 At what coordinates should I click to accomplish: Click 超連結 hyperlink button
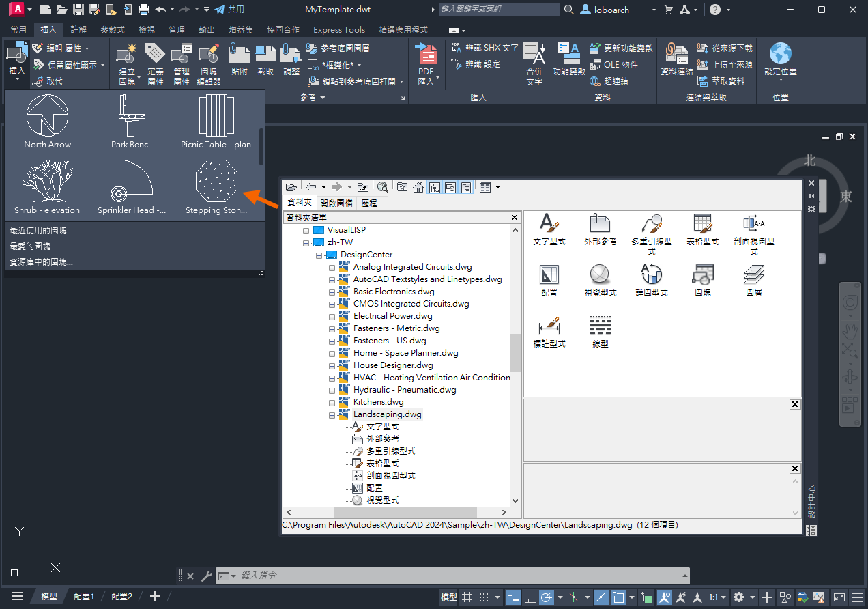(609, 81)
